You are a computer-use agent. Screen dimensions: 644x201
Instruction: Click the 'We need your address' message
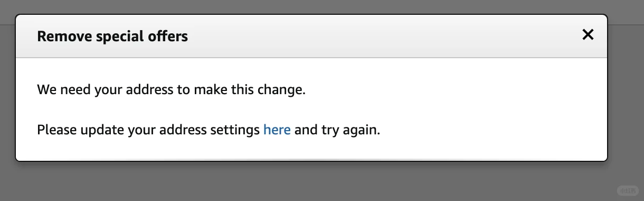tap(172, 89)
